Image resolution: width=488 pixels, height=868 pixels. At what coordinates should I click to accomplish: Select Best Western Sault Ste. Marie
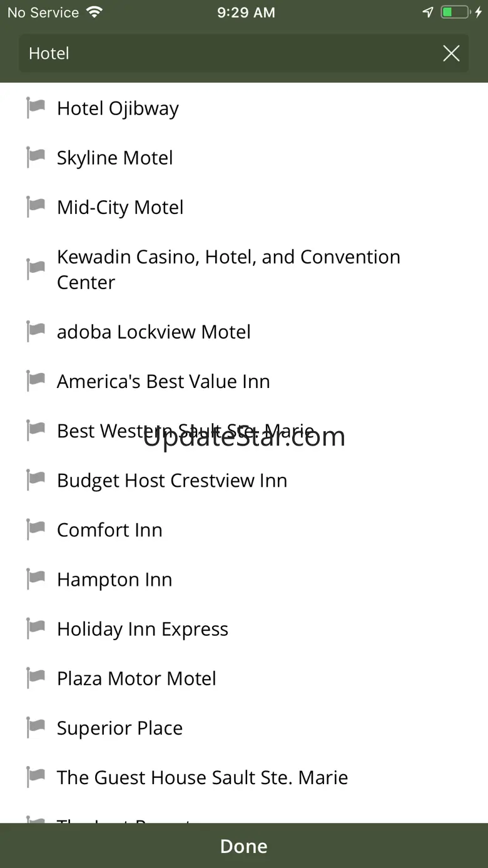(x=244, y=431)
